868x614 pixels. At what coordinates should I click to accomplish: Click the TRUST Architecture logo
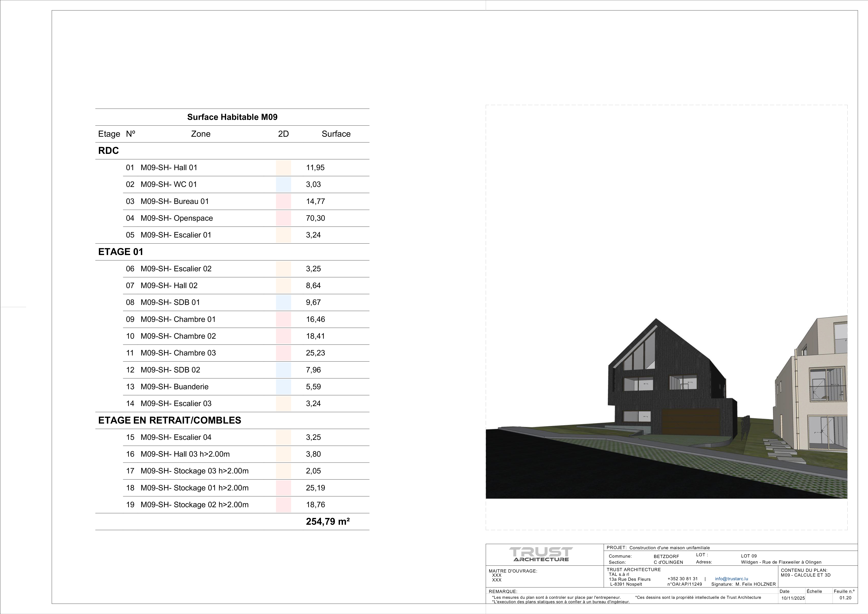pos(541,554)
